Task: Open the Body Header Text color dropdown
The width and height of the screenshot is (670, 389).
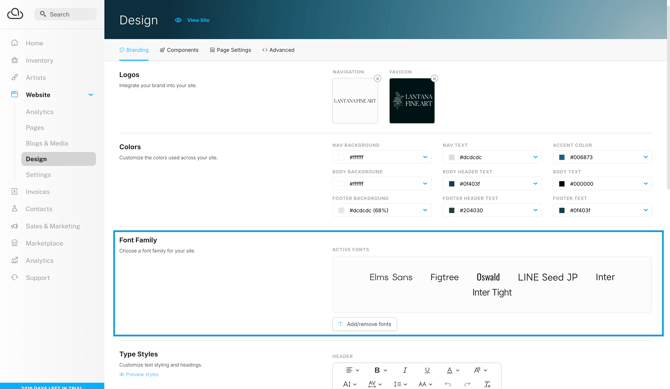Action: 492,183
